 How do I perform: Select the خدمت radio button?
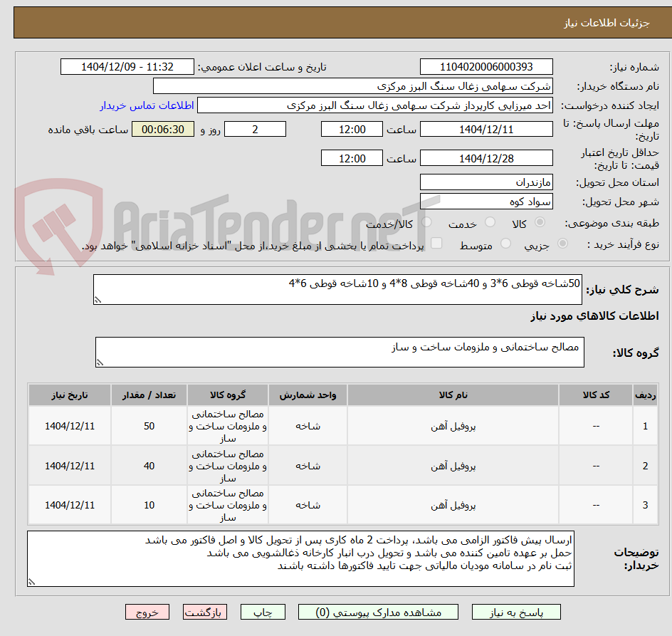pyautogui.click(x=490, y=222)
